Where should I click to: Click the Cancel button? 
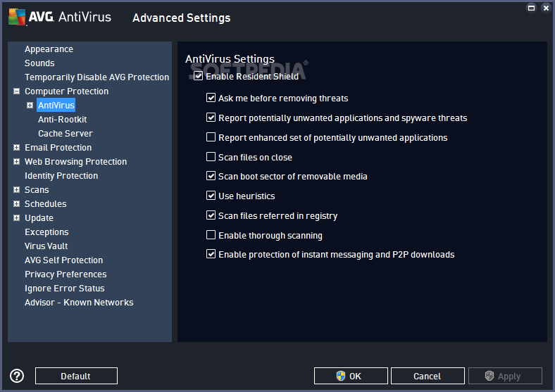428,376
